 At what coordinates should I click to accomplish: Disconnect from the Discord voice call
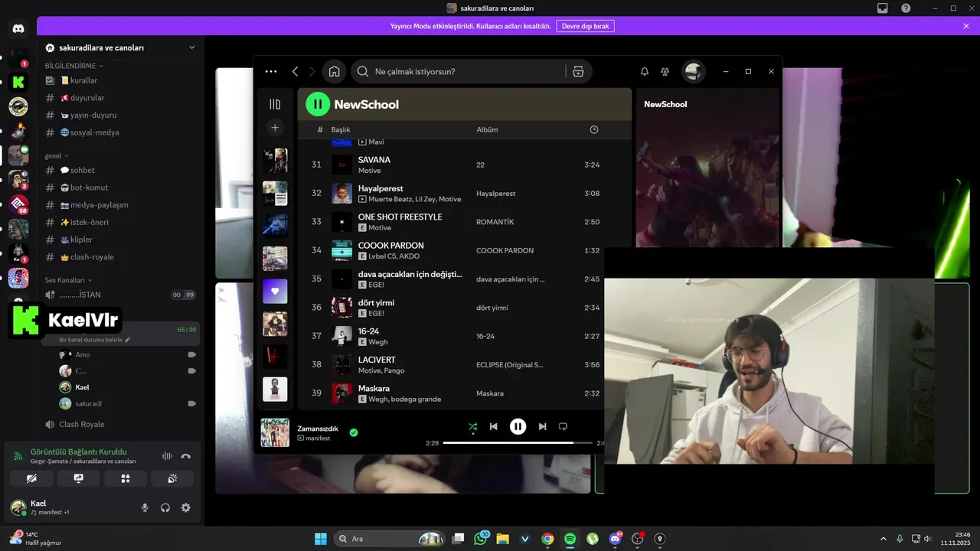pos(185,456)
